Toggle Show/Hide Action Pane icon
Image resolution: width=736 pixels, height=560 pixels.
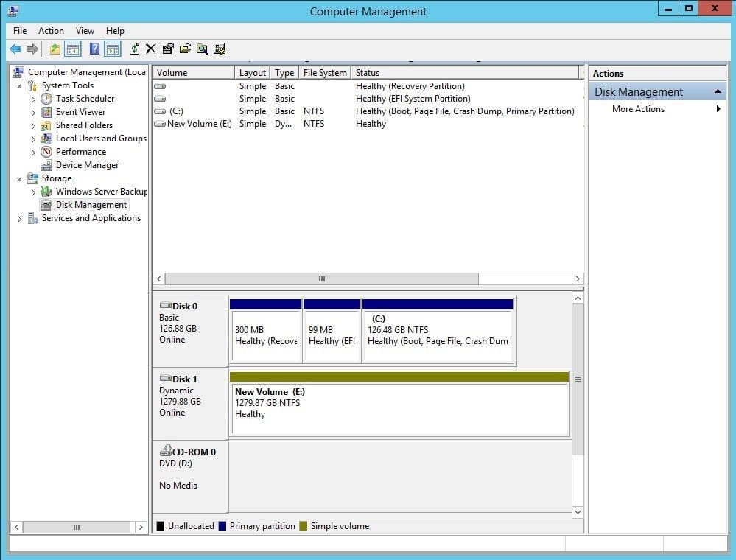[x=113, y=49]
